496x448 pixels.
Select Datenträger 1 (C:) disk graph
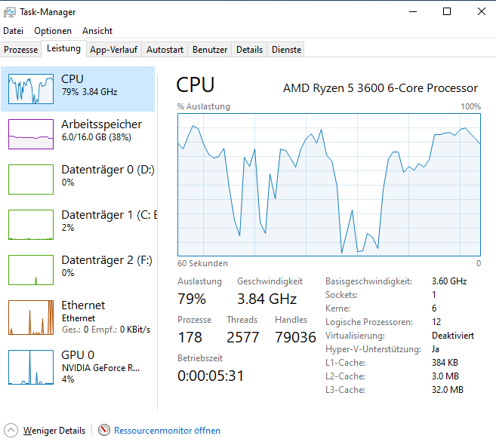click(31, 225)
